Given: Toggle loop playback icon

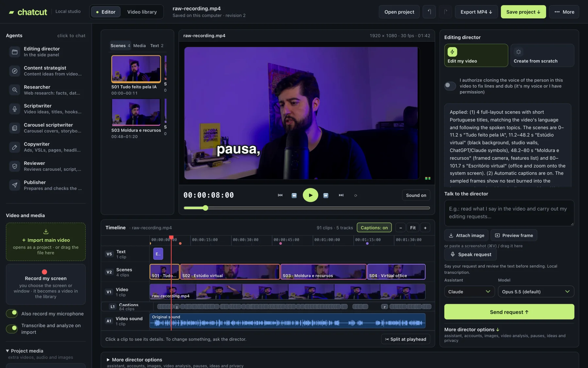Looking at the screenshot, I should tap(356, 195).
